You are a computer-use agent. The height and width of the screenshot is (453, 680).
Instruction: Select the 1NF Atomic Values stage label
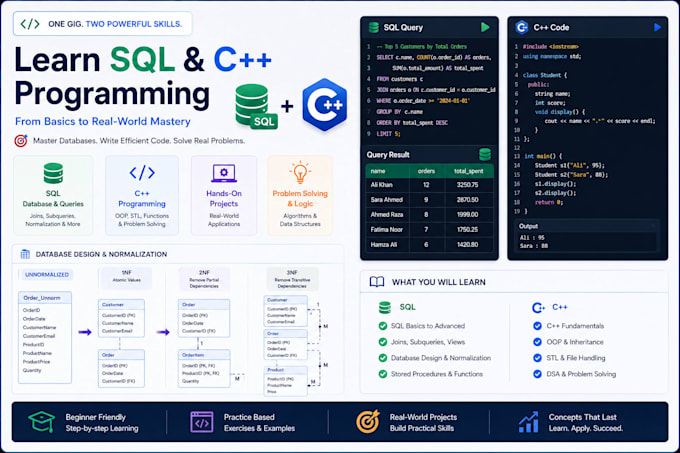[126, 277]
